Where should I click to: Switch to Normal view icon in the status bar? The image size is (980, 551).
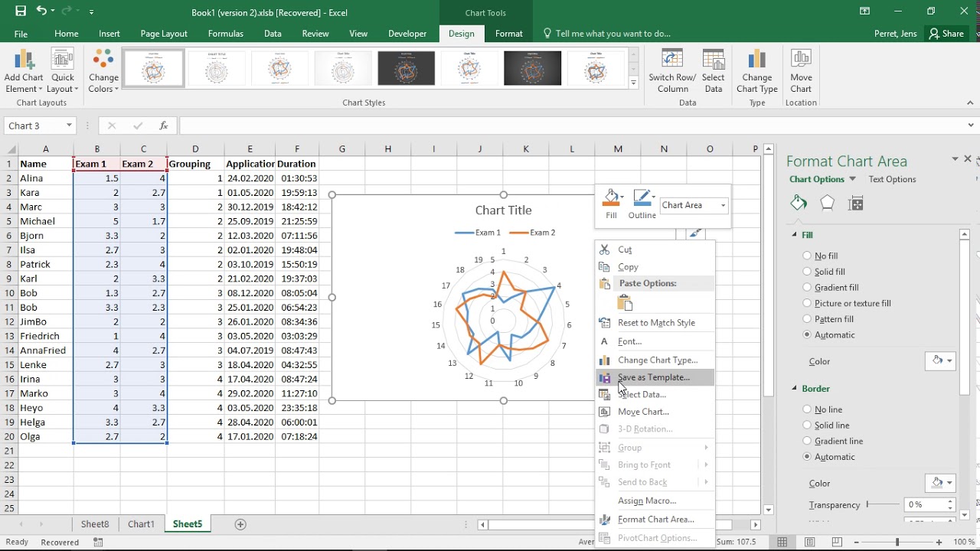(x=782, y=542)
